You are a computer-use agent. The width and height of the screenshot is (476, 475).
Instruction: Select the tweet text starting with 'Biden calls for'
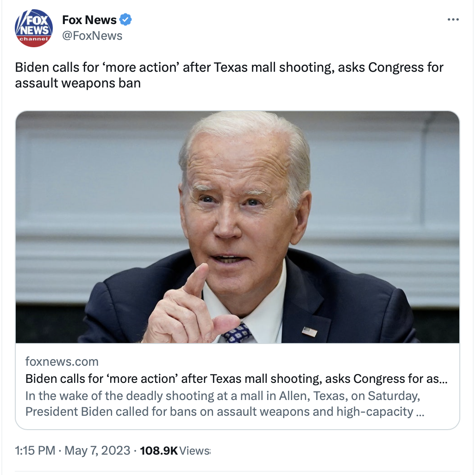tap(229, 75)
